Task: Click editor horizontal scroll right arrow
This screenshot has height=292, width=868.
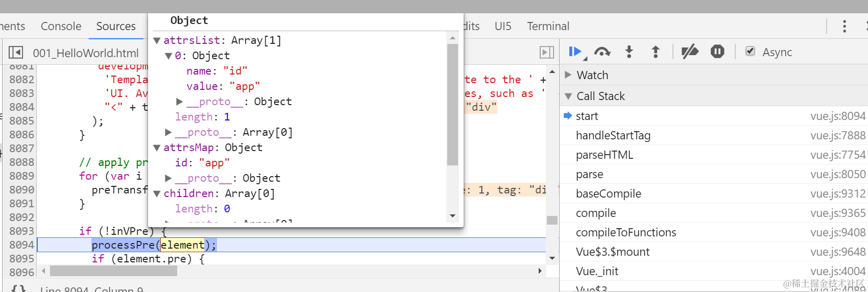Action: coord(540,271)
